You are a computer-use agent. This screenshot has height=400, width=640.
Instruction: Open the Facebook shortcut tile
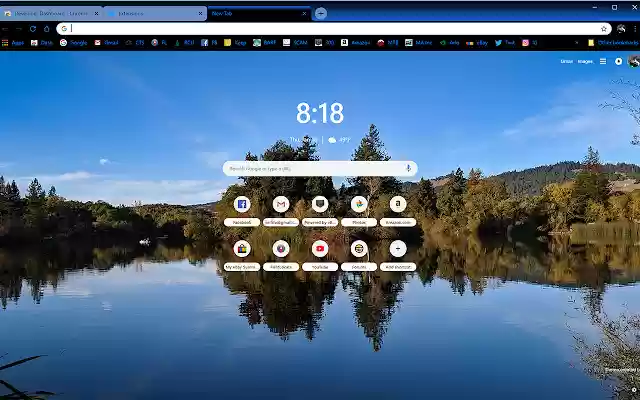coord(242,211)
